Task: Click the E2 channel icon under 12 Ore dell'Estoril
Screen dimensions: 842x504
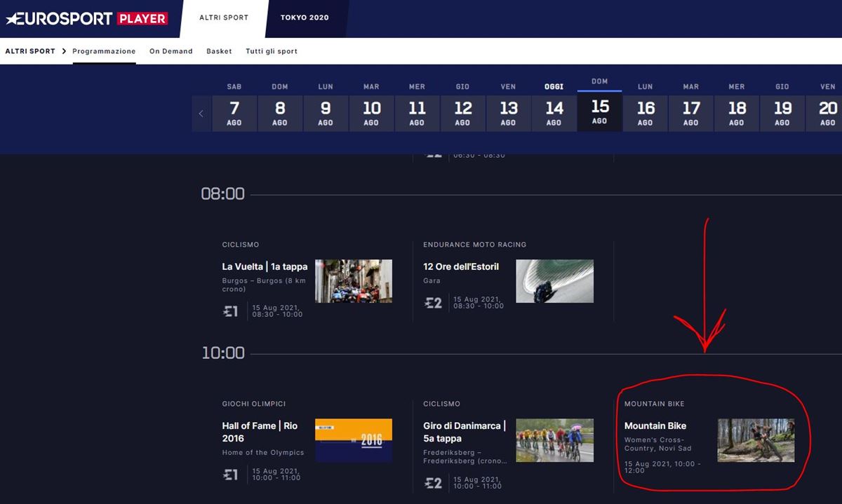Action: pos(433,303)
